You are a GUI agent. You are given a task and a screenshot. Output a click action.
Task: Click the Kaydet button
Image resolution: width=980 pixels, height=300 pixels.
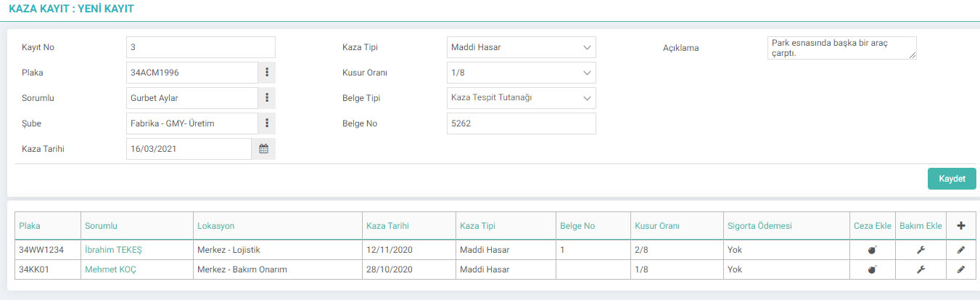point(952,179)
